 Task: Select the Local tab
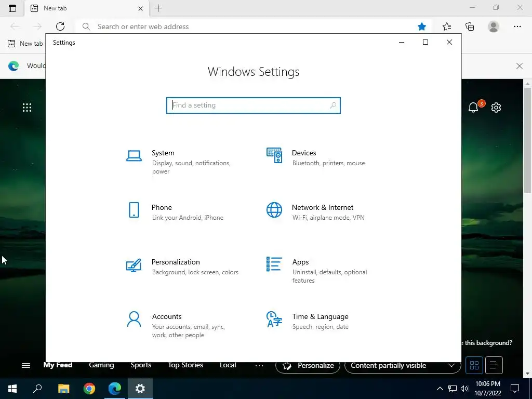click(228, 365)
